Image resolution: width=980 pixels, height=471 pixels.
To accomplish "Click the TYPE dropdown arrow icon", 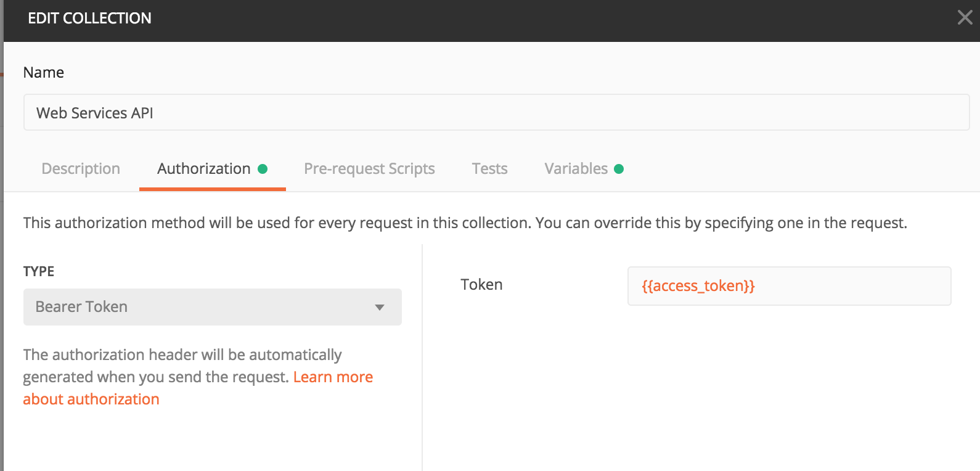I will [x=380, y=307].
